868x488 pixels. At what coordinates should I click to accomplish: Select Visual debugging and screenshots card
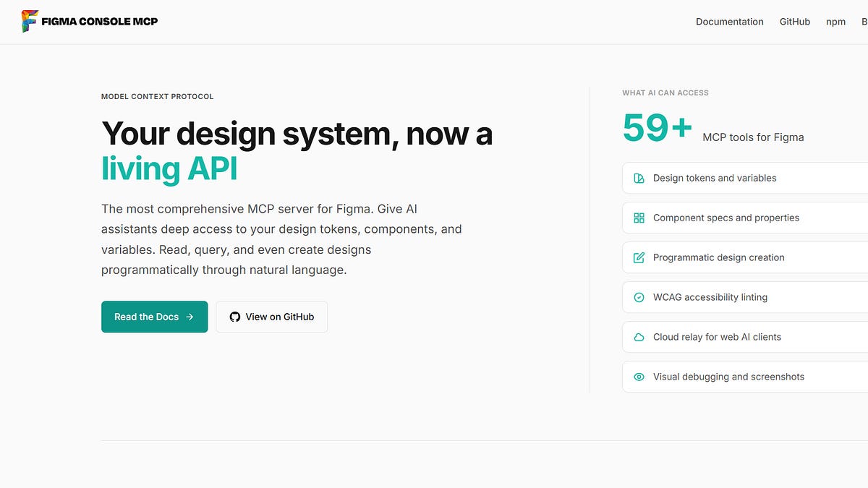point(745,377)
